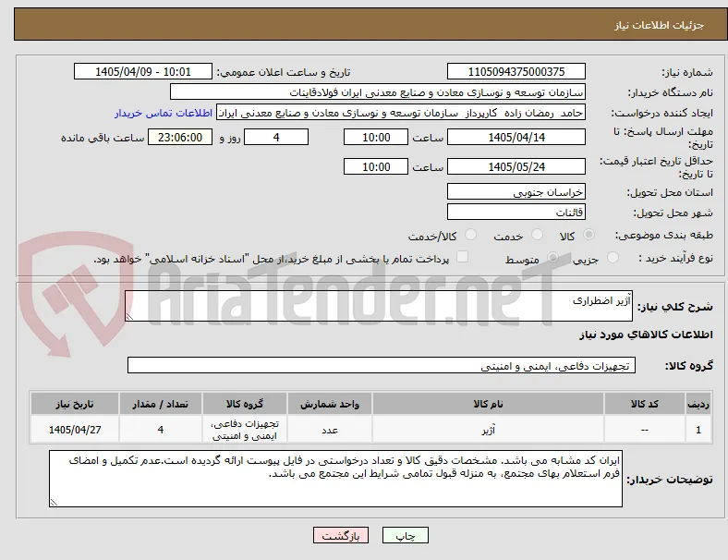Click the جزئیات اطلاعات نیاز page header
728x560 pixels.
pyautogui.click(x=659, y=25)
